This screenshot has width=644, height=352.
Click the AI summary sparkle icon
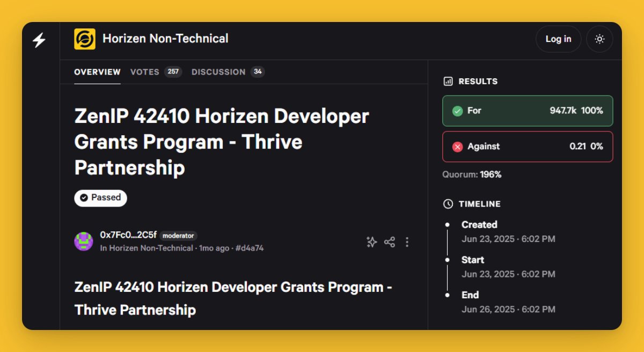pyautogui.click(x=371, y=242)
